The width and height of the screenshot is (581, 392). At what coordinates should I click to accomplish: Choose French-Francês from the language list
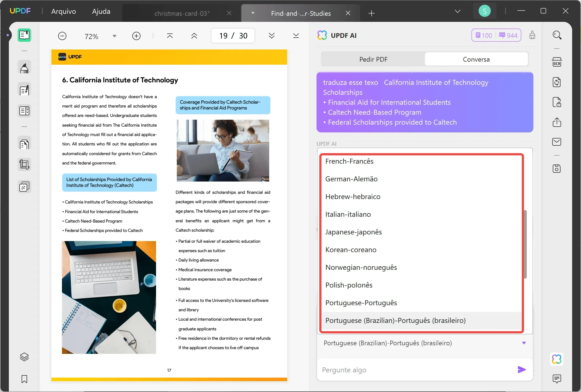coord(422,161)
